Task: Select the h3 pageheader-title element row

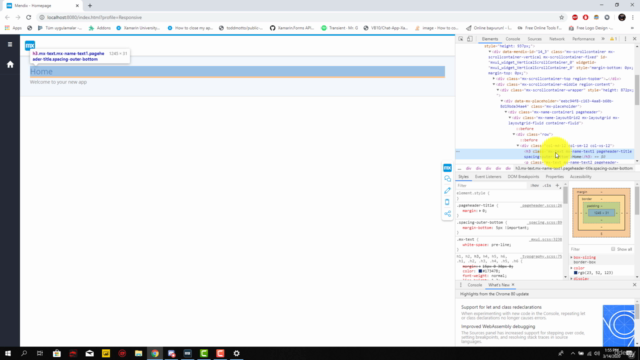Action: click(545, 154)
